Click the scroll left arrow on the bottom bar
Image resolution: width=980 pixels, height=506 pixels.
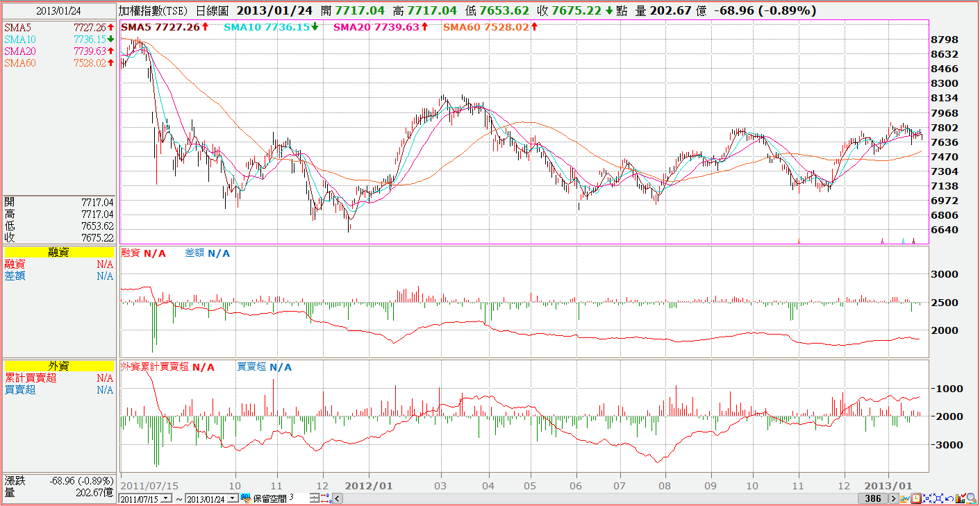coord(338,498)
